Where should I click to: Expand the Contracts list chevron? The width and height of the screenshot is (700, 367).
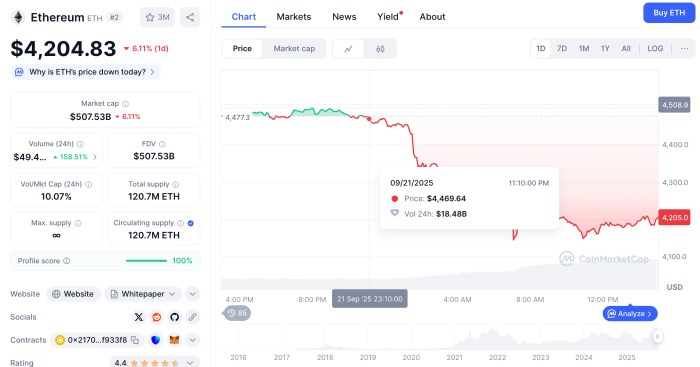point(192,340)
